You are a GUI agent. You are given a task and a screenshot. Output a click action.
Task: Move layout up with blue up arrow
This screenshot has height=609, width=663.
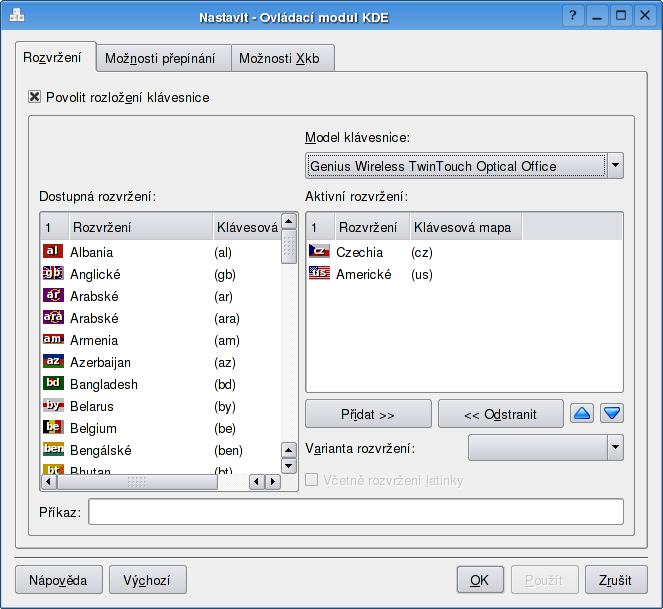pos(581,413)
